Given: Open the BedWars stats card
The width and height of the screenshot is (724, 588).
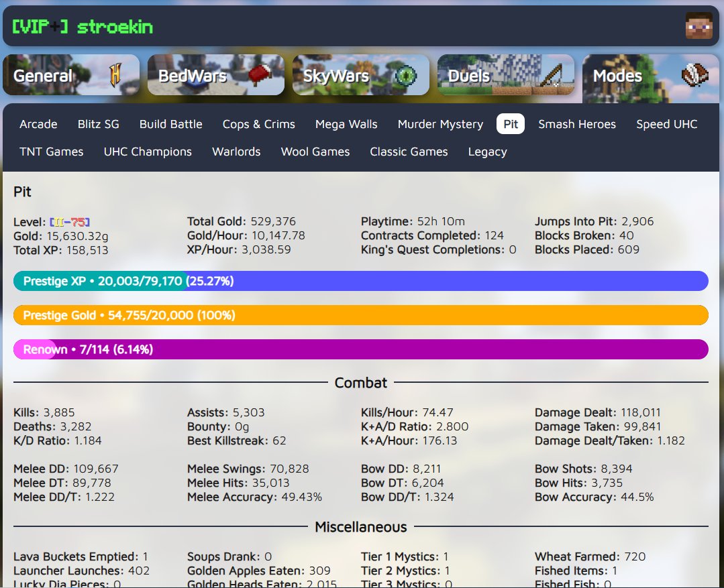Looking at the screenshot, I should (x=216, y=75).
